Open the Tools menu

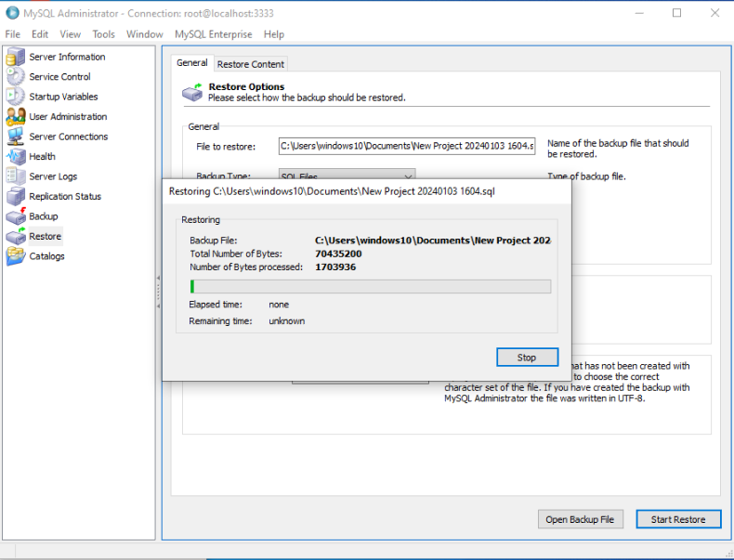coord(103,34)
